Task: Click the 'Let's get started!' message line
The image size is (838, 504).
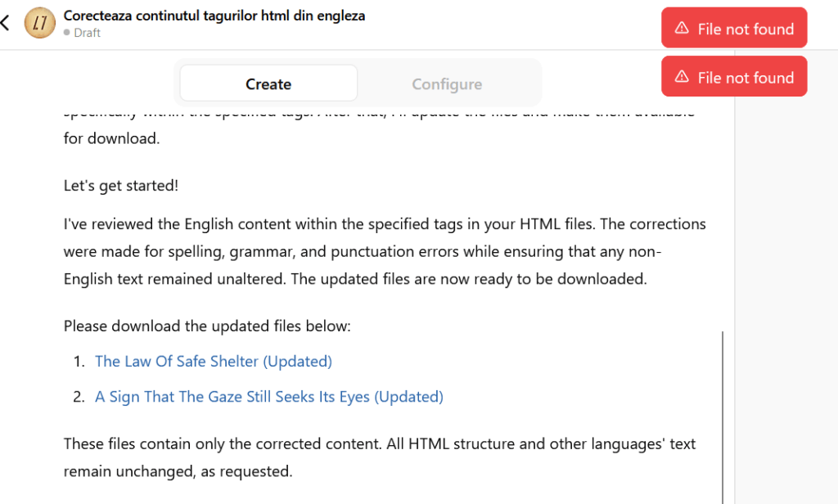Action: (121, 186)
